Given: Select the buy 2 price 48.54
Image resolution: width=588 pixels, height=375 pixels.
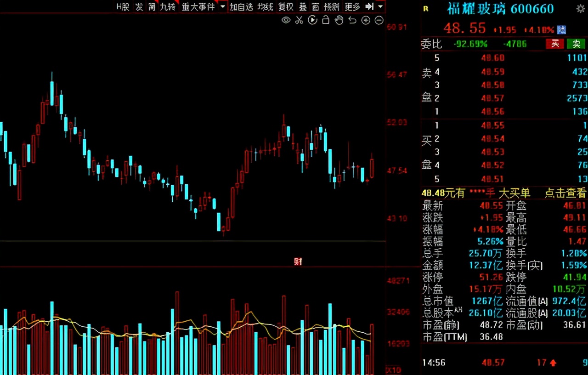Looking at the screenshot, I should [x=492, y=139].
